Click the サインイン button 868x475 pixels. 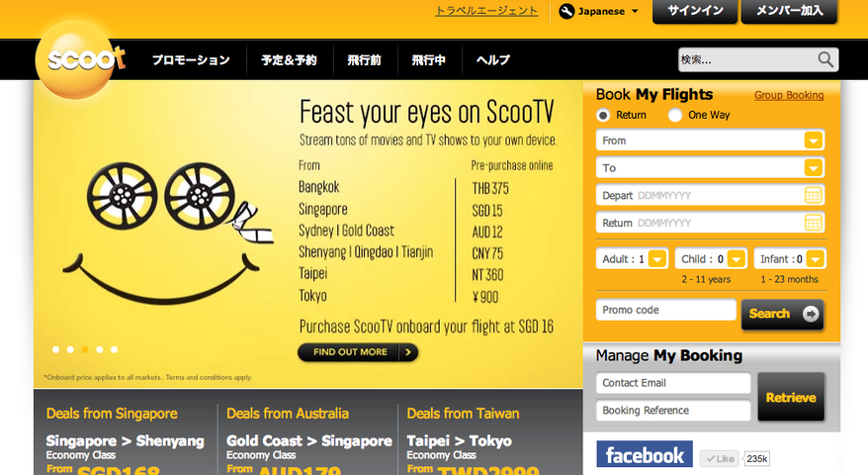695,11
